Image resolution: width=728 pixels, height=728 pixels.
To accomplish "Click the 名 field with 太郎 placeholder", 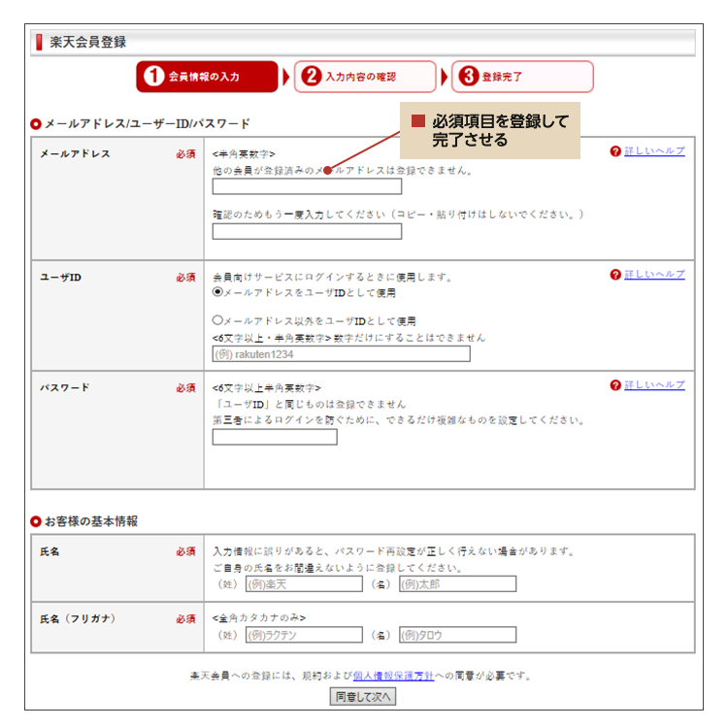I will click(458, 583).
